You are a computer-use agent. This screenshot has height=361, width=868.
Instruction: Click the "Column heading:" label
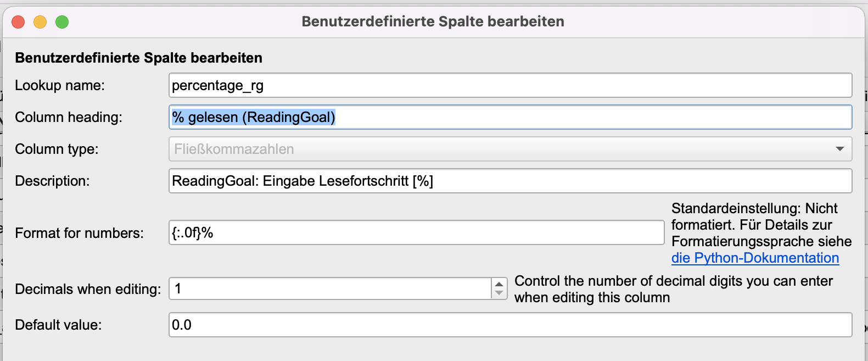pos(69,117)
